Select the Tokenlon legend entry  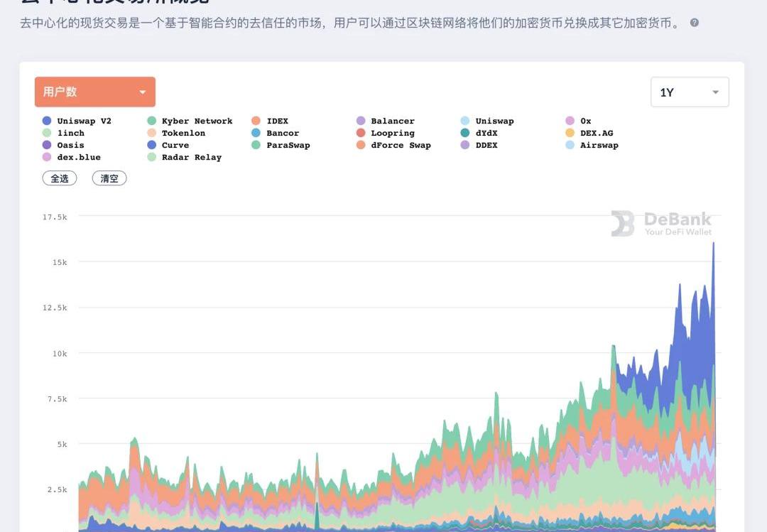[183, 133]
